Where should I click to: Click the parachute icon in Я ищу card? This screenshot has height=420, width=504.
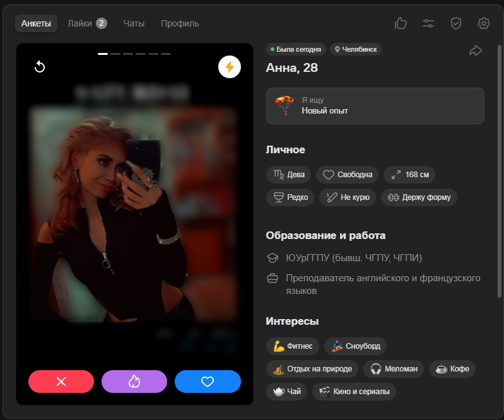(x=284, y=105)
